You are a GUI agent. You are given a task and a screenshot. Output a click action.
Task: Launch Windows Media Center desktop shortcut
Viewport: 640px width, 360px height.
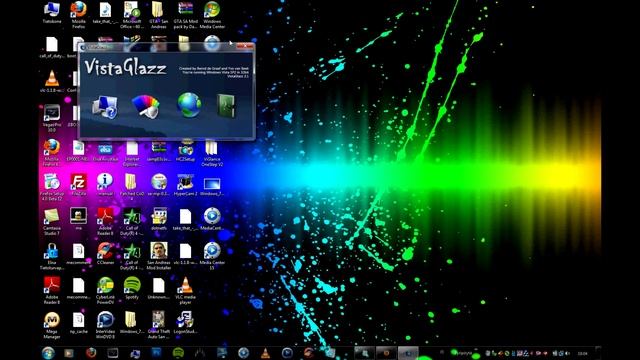pyautogui.click(x=212, y=15)
